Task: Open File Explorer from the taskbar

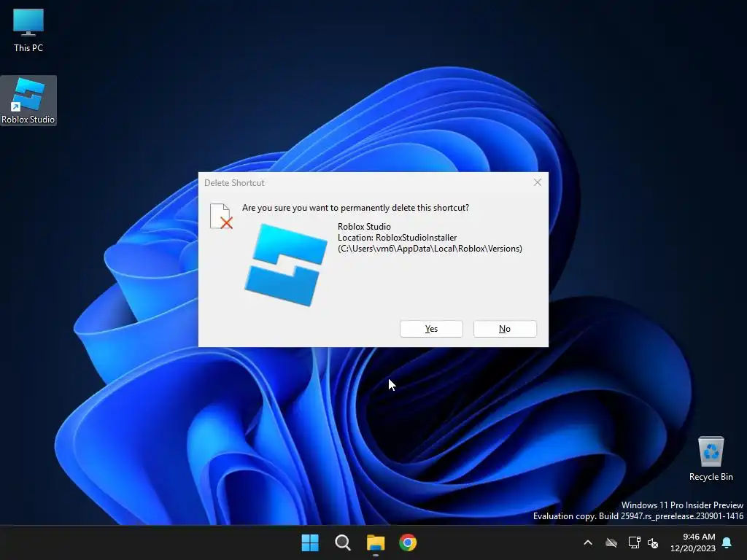Action: [x=376, y=542]
